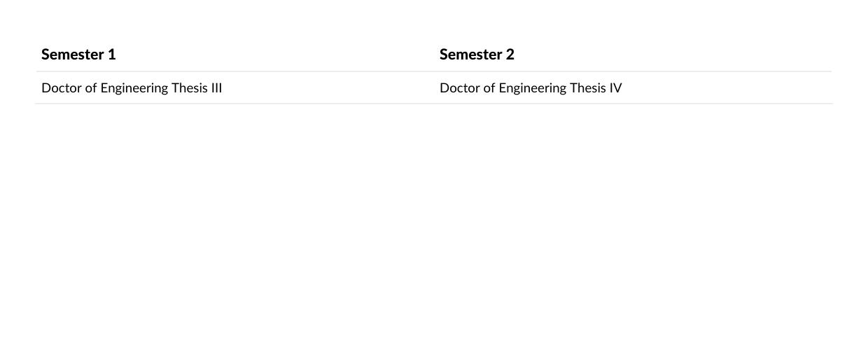
Task: Click the word Doctor under Semester 2
Action: pyautogui.click(x=460, y=88)
